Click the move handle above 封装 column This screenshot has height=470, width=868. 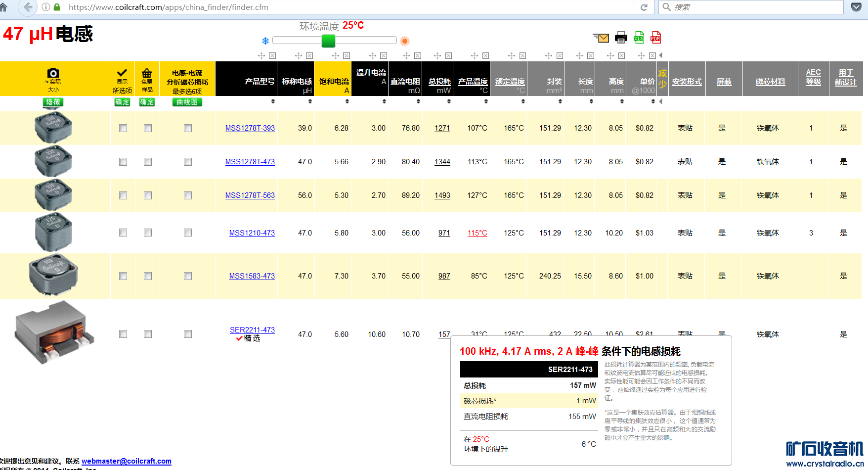point(549,55)
